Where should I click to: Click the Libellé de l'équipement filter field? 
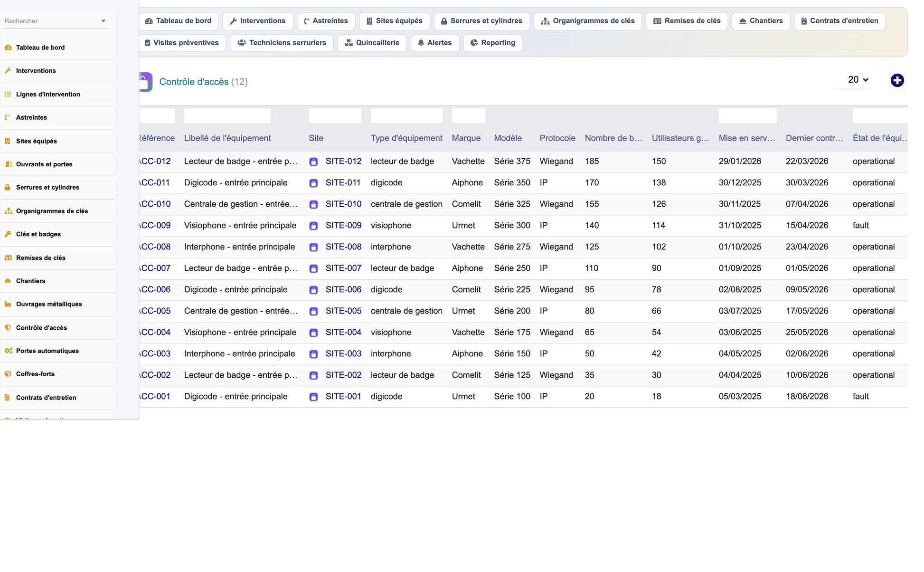point(227,116)
